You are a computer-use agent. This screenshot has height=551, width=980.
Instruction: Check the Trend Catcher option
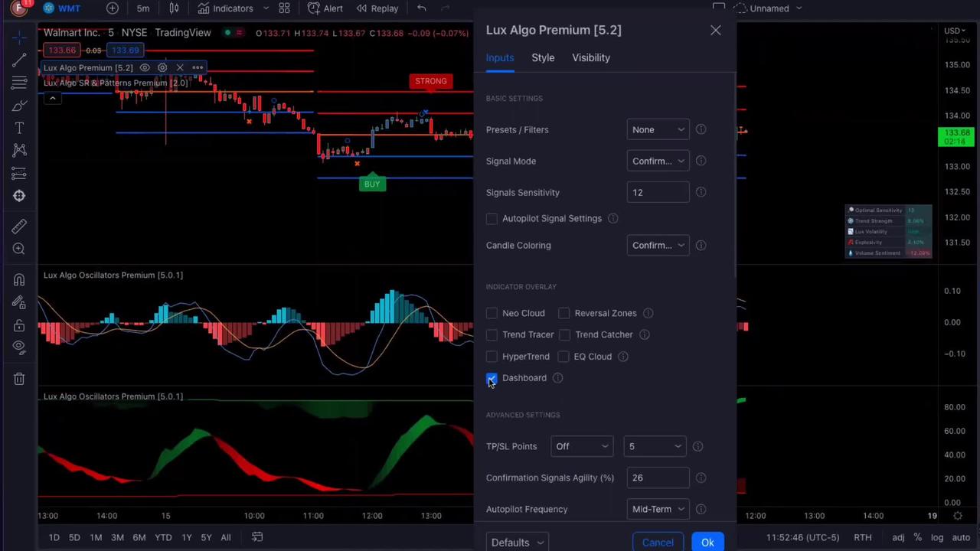pyautogui.click(x=564, y=334)
